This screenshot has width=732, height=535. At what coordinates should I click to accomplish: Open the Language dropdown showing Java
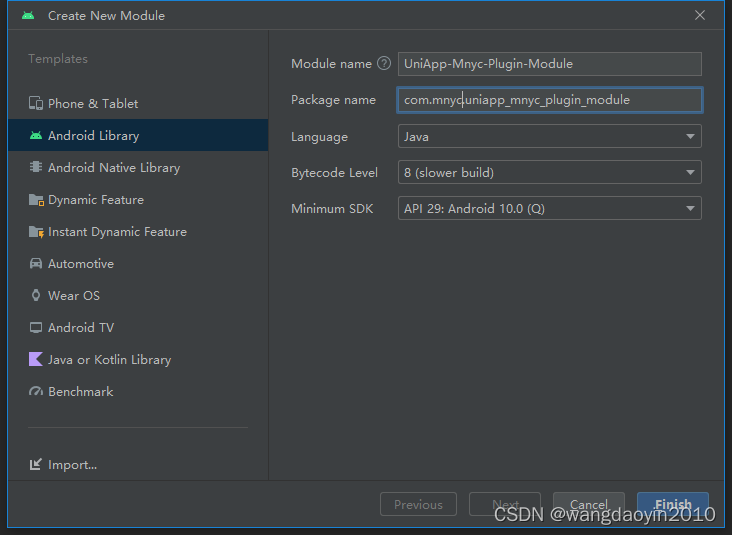(549, 136)
